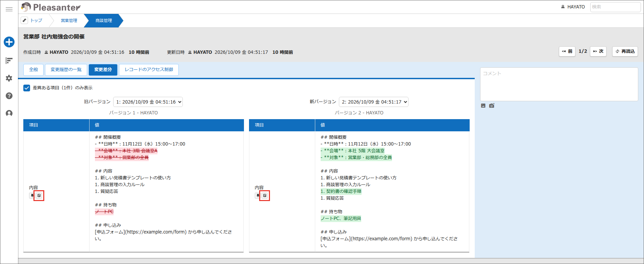Viewport: 644px width, 264px height.
Task: Click the バージョン 2 - HAYATO label
Action: click(359, 113)
